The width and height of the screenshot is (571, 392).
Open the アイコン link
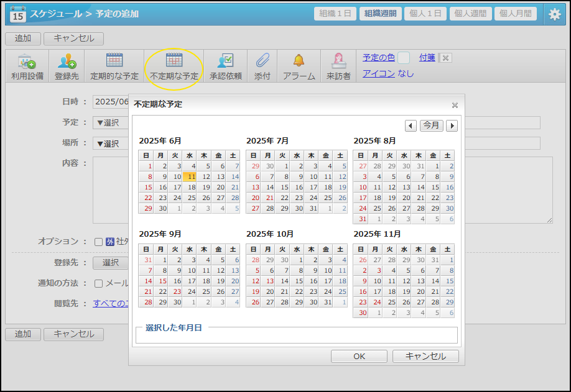[x=379, y=73]
